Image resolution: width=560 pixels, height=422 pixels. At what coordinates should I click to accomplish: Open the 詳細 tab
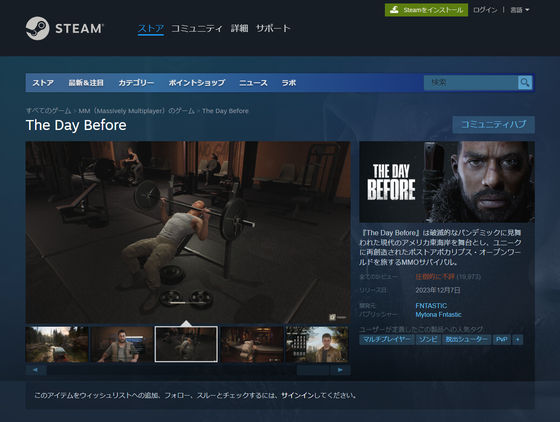tap(239, 28)
